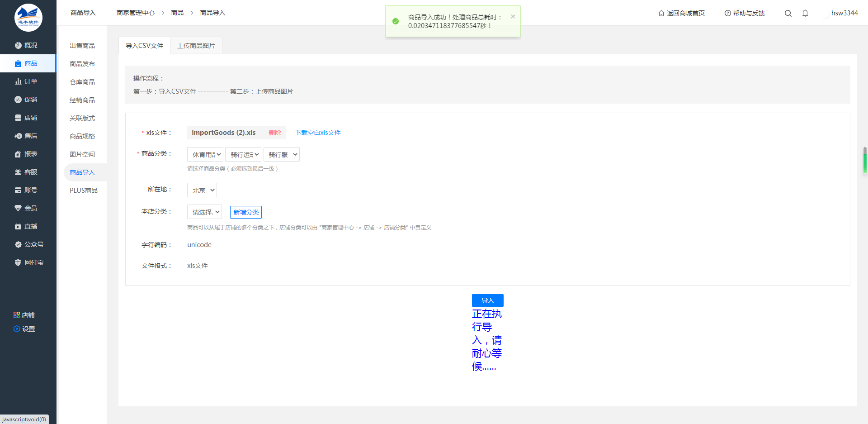868x424 pixels.
Task: Click the 商品导入 breadcrumb item
Action: pos(212,13)
